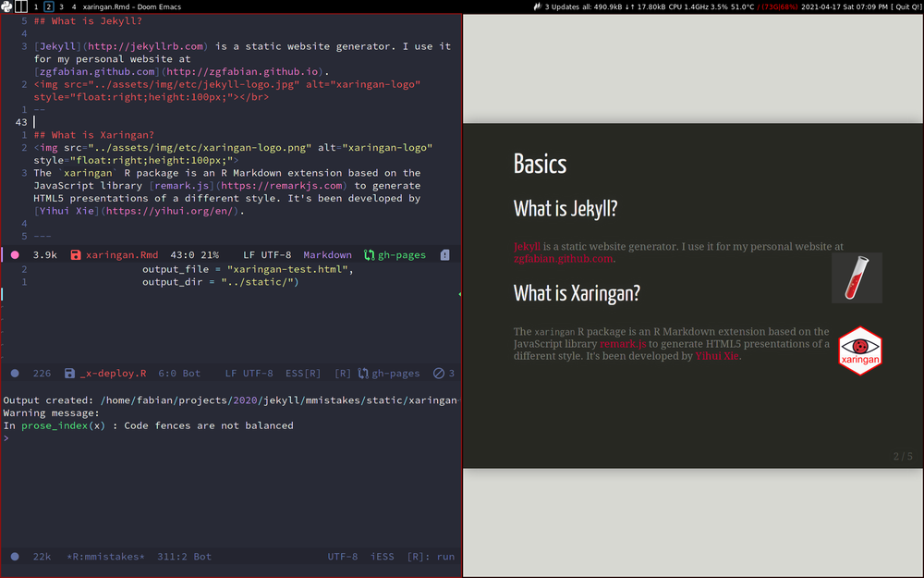Click the document icon at xaringan.Rmd modeline end
924x578 pixels.
pos(445,255)
